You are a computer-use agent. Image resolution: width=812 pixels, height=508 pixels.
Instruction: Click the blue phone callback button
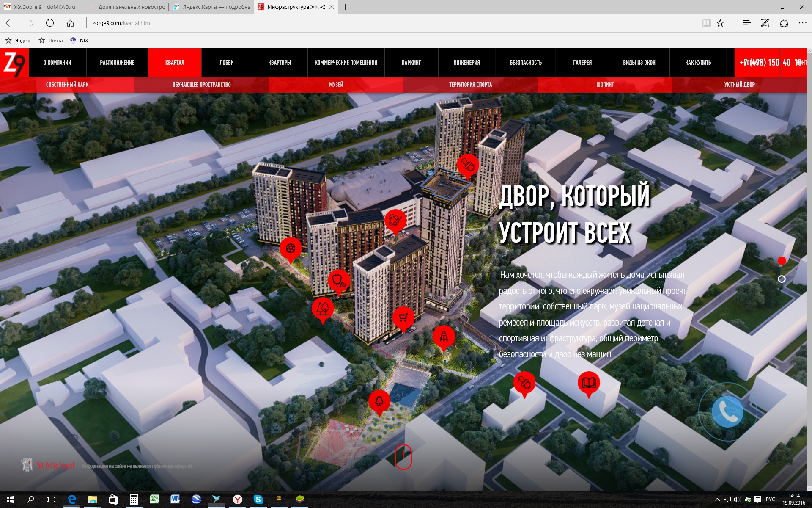(x=727, y=411)
